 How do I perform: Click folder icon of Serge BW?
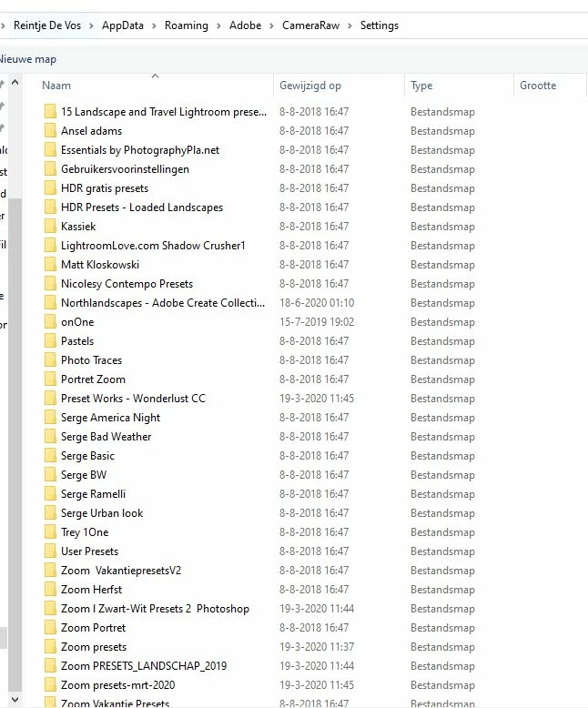[50, 474]
